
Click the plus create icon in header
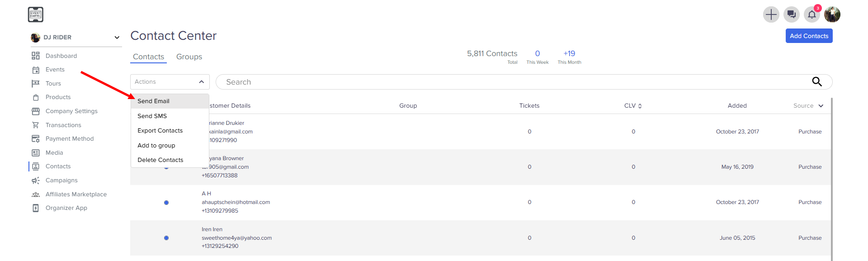[x=771, y=14]
